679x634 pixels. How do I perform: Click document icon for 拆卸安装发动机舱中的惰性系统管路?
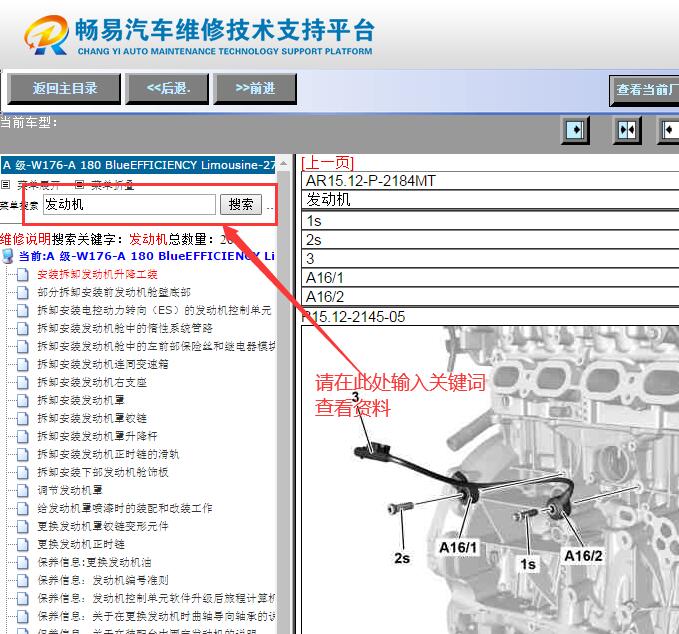tap(23, 329)
